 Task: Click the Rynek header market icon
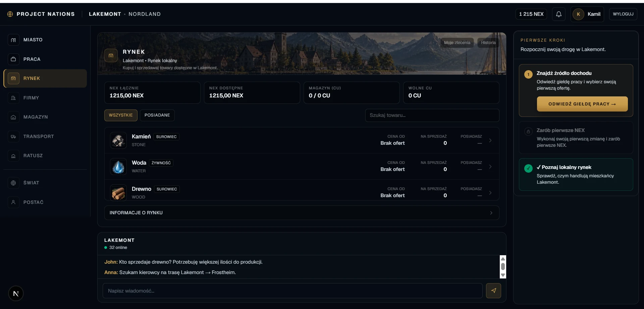(111, 55)
